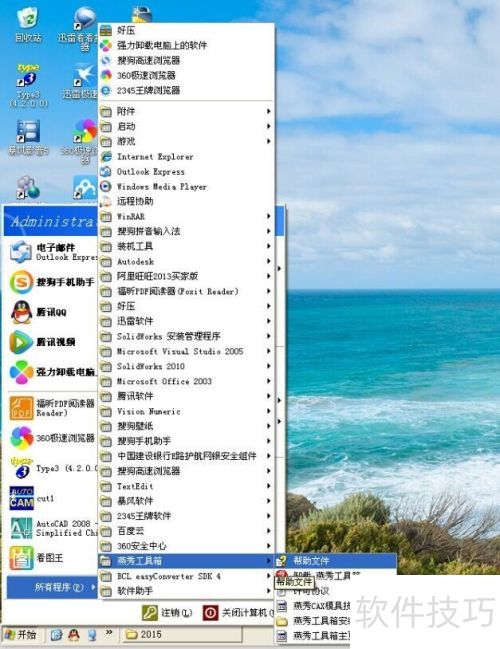Open 百度云 program group
The height and width of the screenshot is (649, 500).
[187, 531]
